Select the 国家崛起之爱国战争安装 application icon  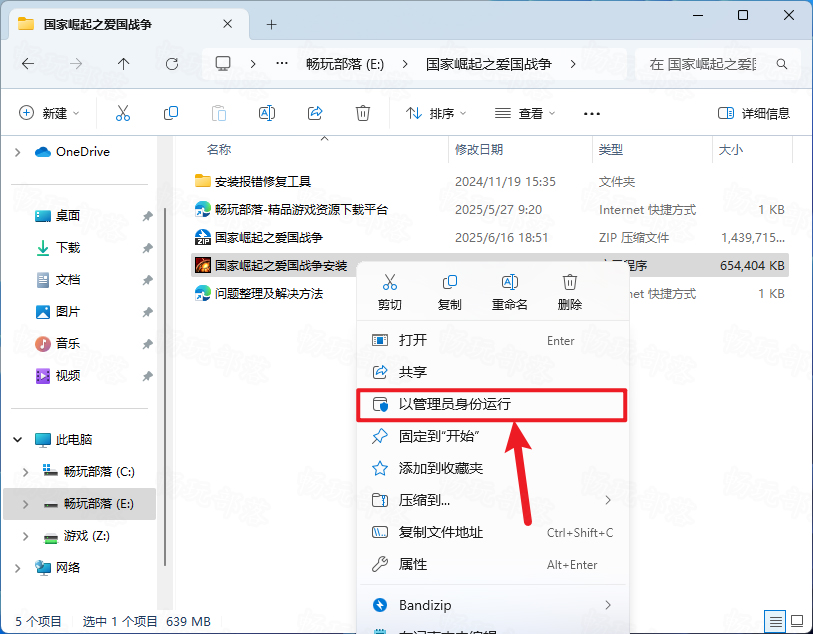202,265
